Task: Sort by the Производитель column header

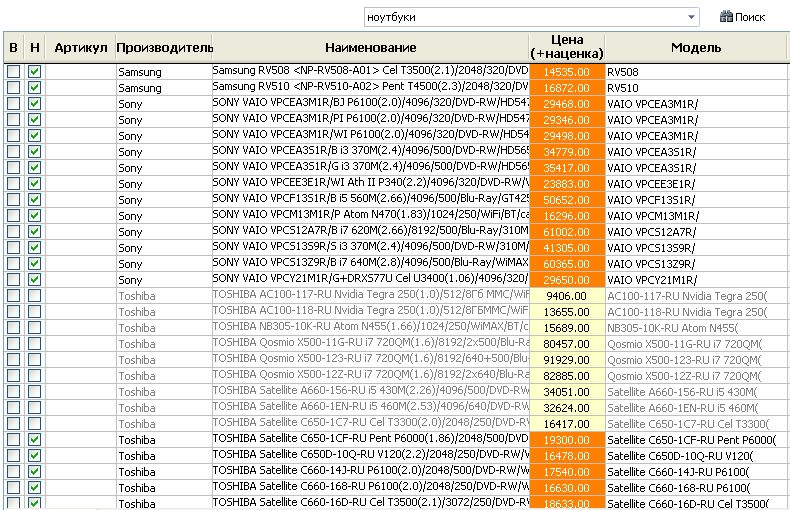Action: point(164,48)
